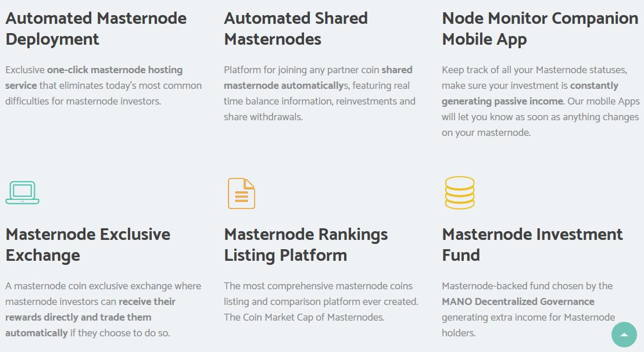Click bold 'rewards directly and trade them' text

[78, 317]
